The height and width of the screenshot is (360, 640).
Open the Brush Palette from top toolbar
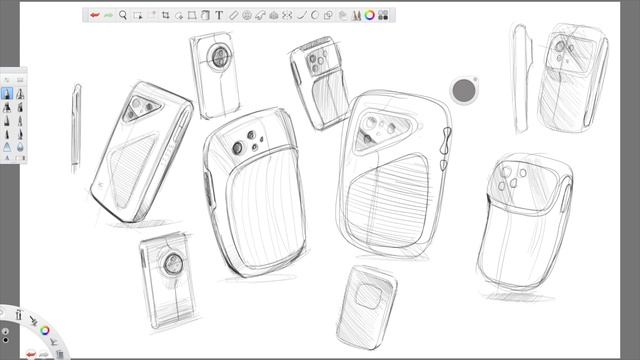pyautogui.click(x=356, y=16)
